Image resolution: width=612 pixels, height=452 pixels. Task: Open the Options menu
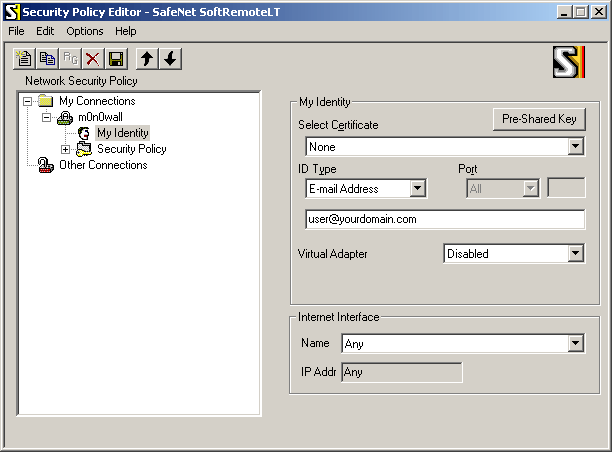click(x=85, y=31)
